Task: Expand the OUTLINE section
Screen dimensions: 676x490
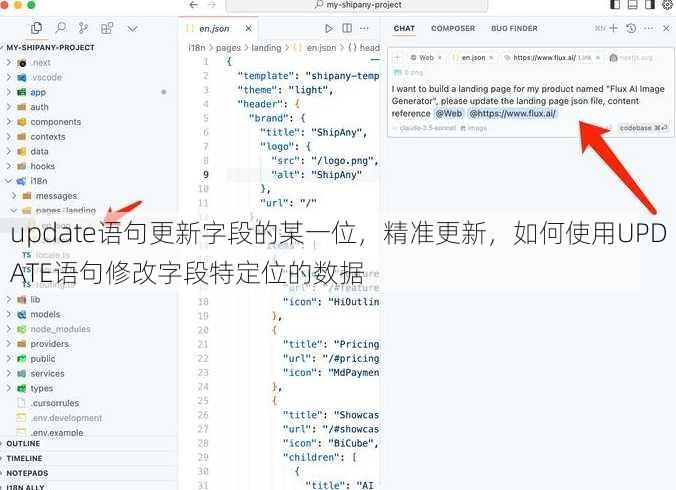Action: pos(23,443)
